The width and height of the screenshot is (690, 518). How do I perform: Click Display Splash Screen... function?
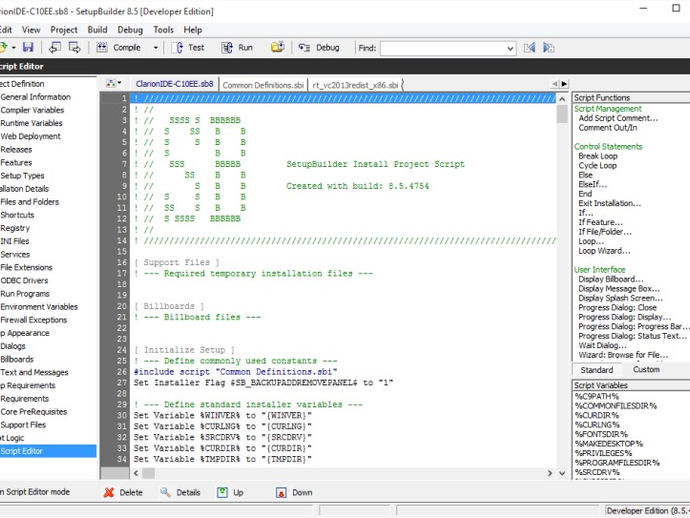coord(620,298)
